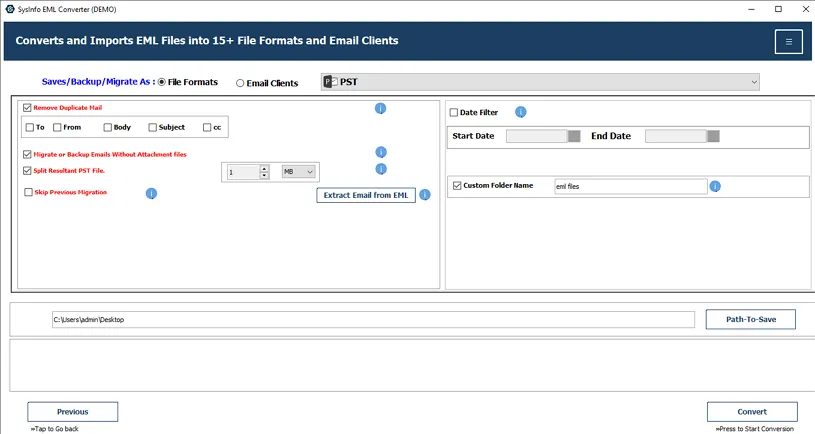815x434 pixels.
Task: Maximize the EML Converter window
Action: [778, 9]
